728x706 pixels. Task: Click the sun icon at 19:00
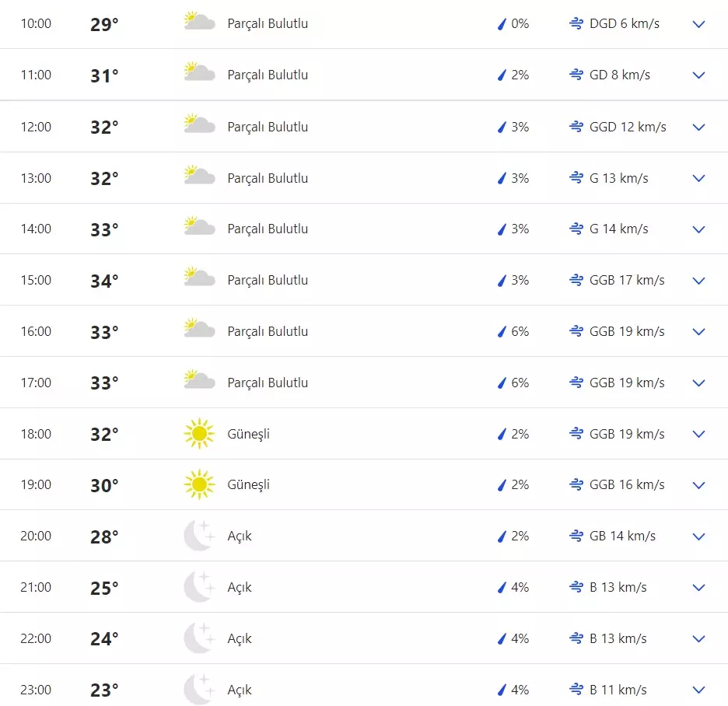[199, 484]
